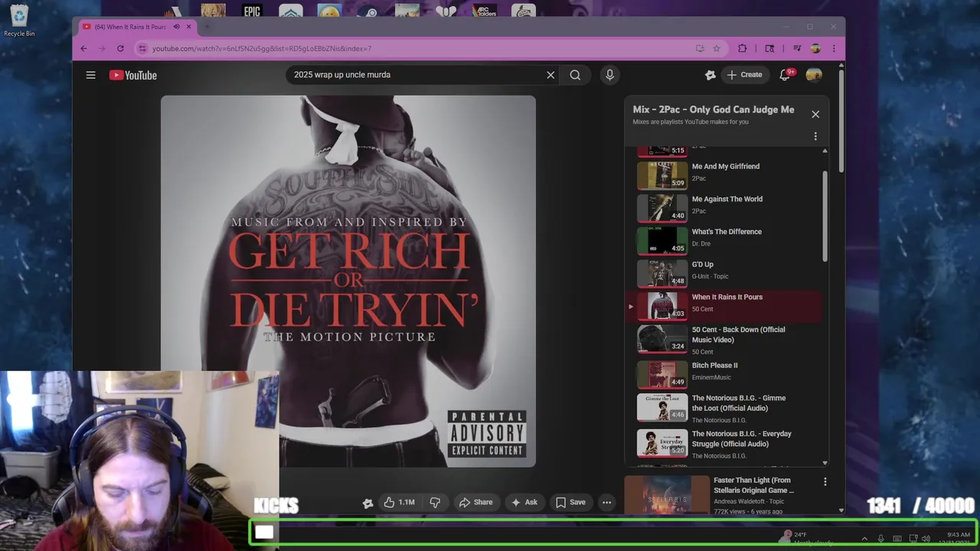Viewport: 980px width, 551px height.
Task: Open the Steam desktop icon
Action: pos(367,11)
